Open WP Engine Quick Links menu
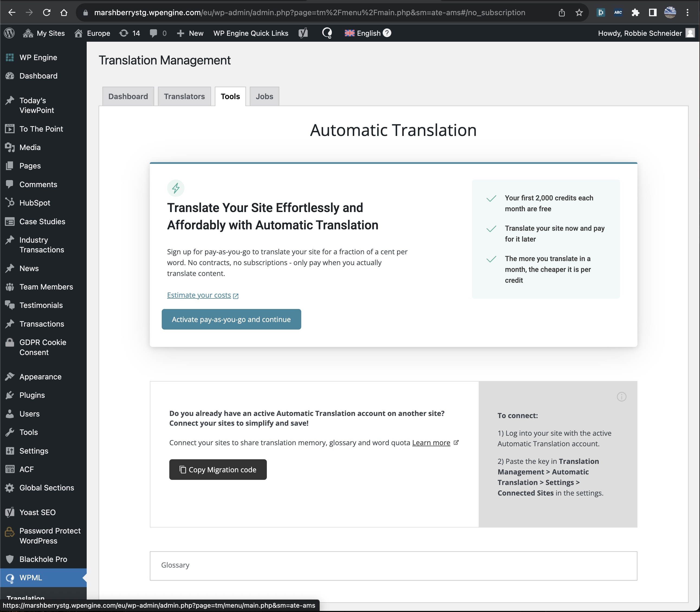700x612 pixels. [x=251, y=33]
